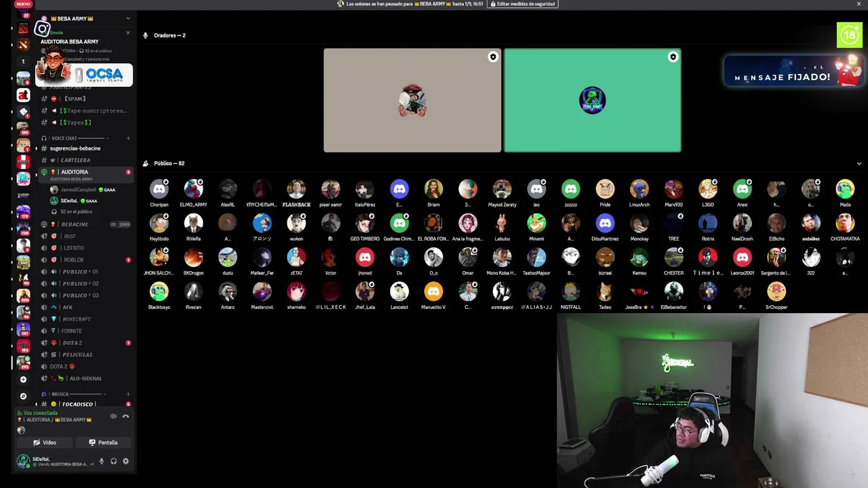Open user settings gear icon
Image resolution: width=868 pixels, height=488 pixels.
tap(125, 461)
